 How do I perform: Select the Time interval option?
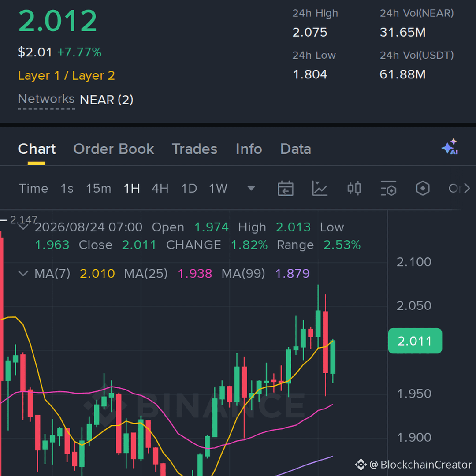click(33, 189)
